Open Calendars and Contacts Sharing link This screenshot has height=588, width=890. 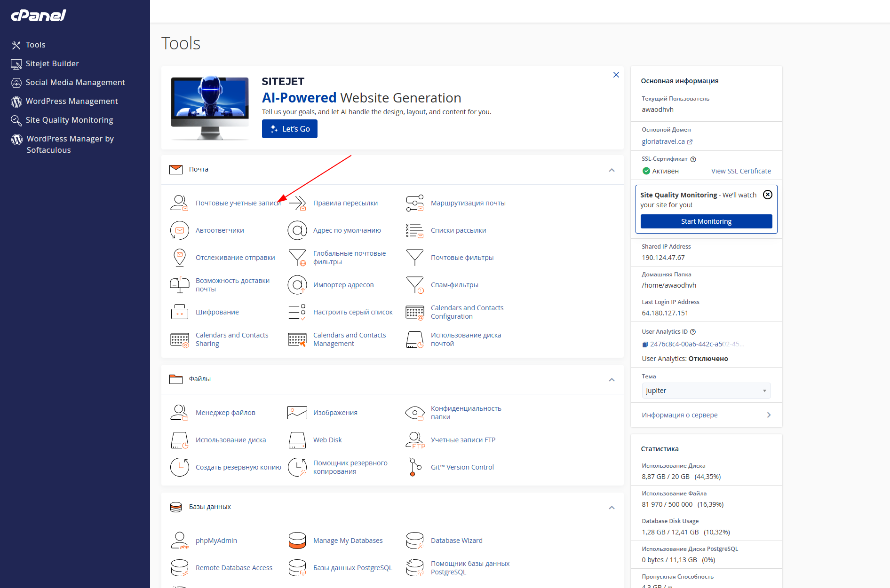(x=232, y=339)
